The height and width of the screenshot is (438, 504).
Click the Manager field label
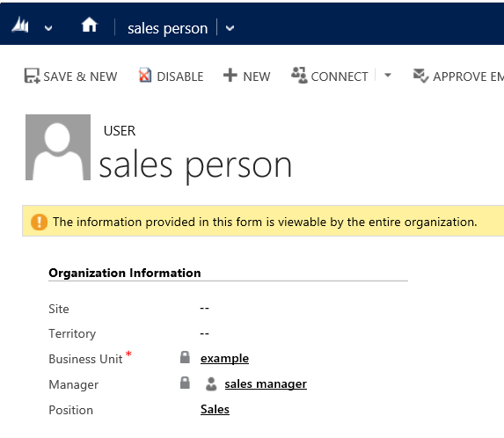(74, 384)
